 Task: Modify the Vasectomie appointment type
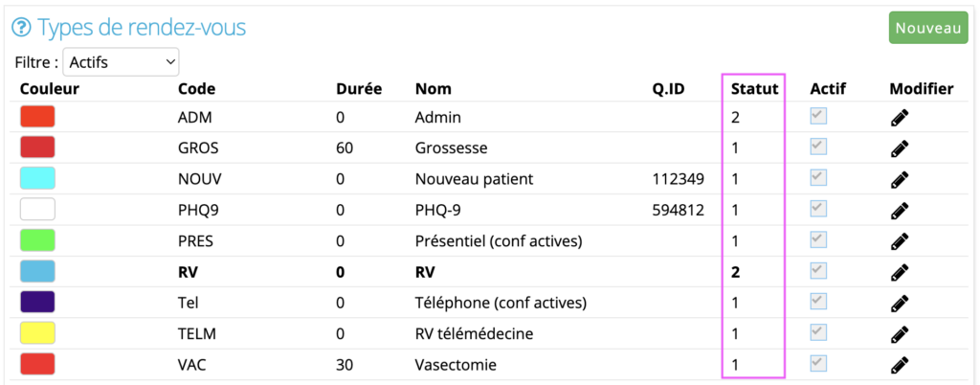click(x=900, y=364)
